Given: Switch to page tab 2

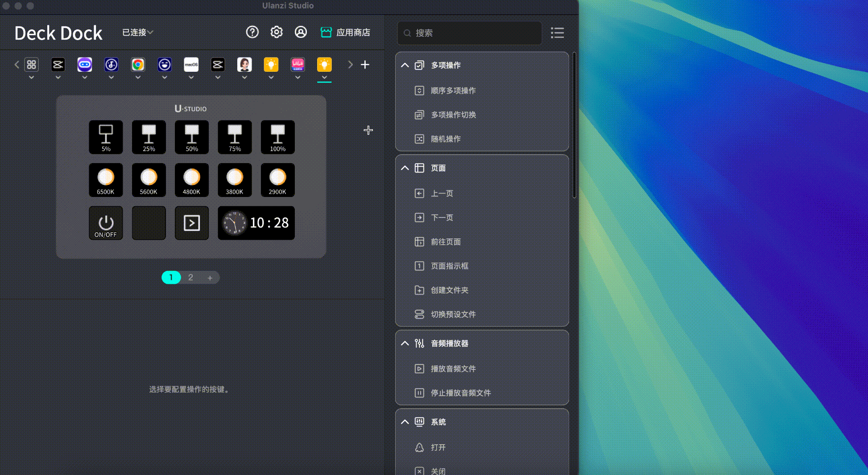Looking at the screenshot, I should pyautogui.click(x=190, y=277).
